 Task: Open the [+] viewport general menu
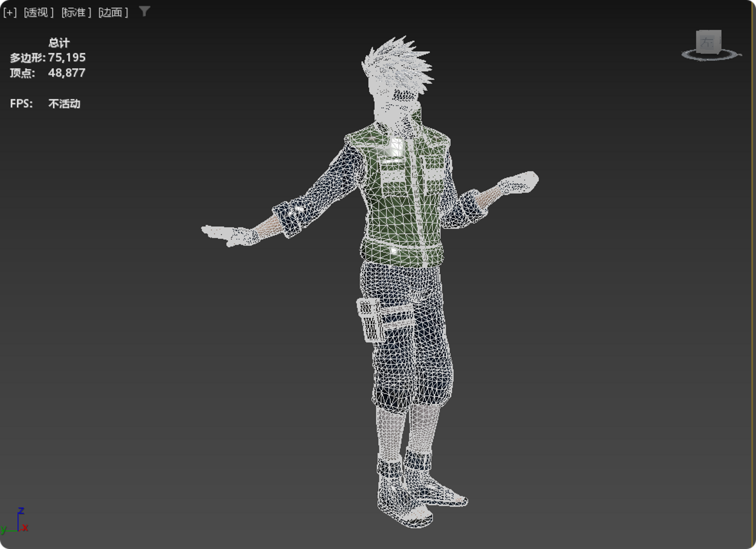click(x=10, y=12)
